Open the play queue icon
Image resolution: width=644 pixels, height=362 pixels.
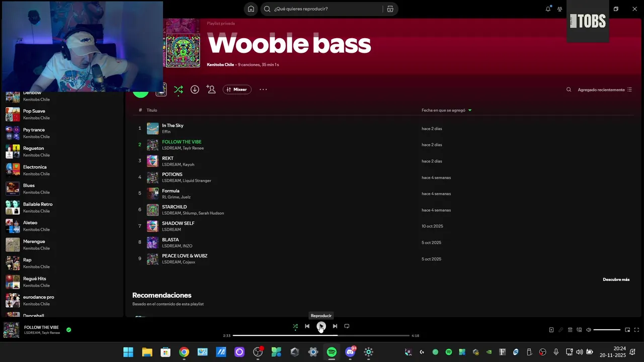click(570, 330)
